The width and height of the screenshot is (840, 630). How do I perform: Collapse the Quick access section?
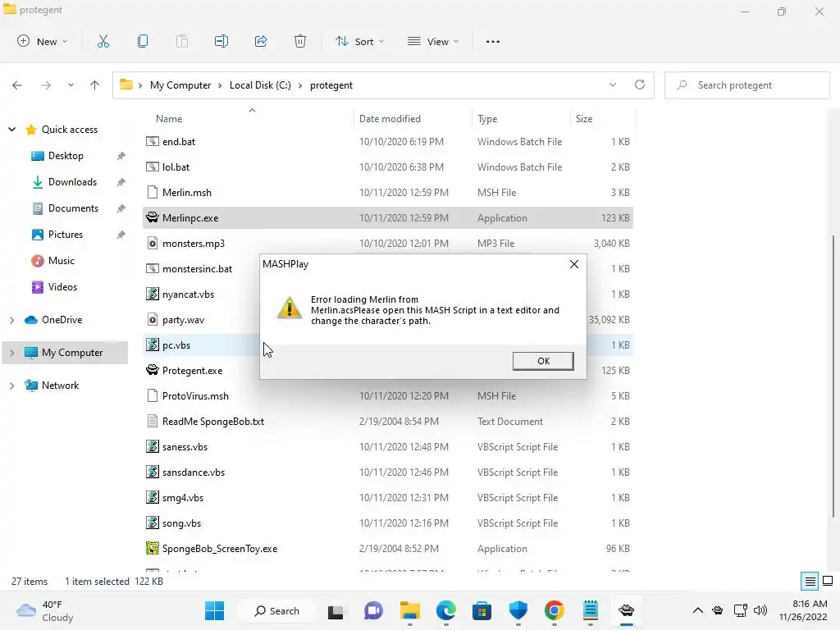11,129
